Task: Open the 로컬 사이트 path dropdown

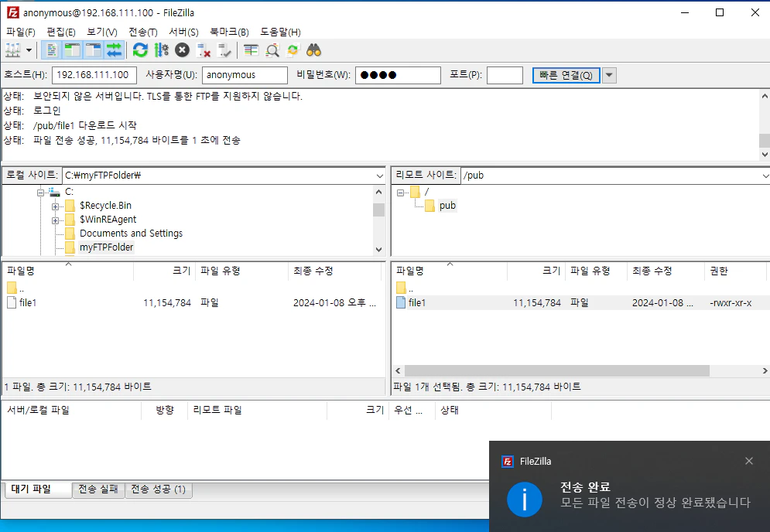Action: (380, 176)
